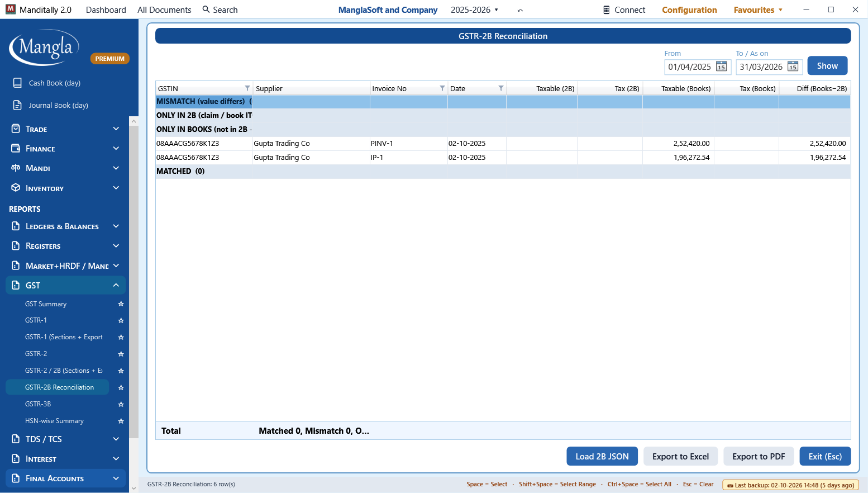Image resolution: width=868 pixels, height=493 pixels.
Task: Filter the GSTIN column
Action: point(247,88)
